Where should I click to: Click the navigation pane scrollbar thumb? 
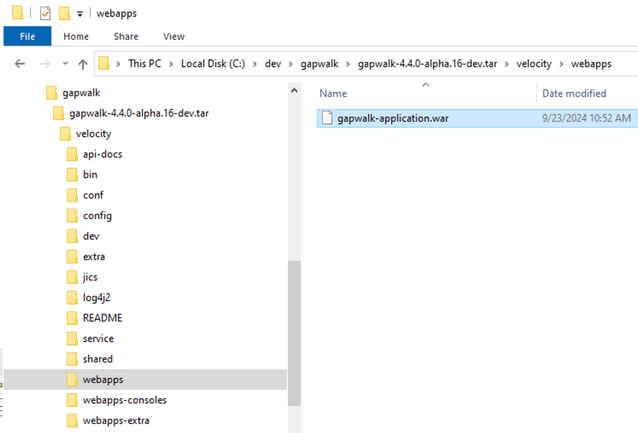coord(294,333)
